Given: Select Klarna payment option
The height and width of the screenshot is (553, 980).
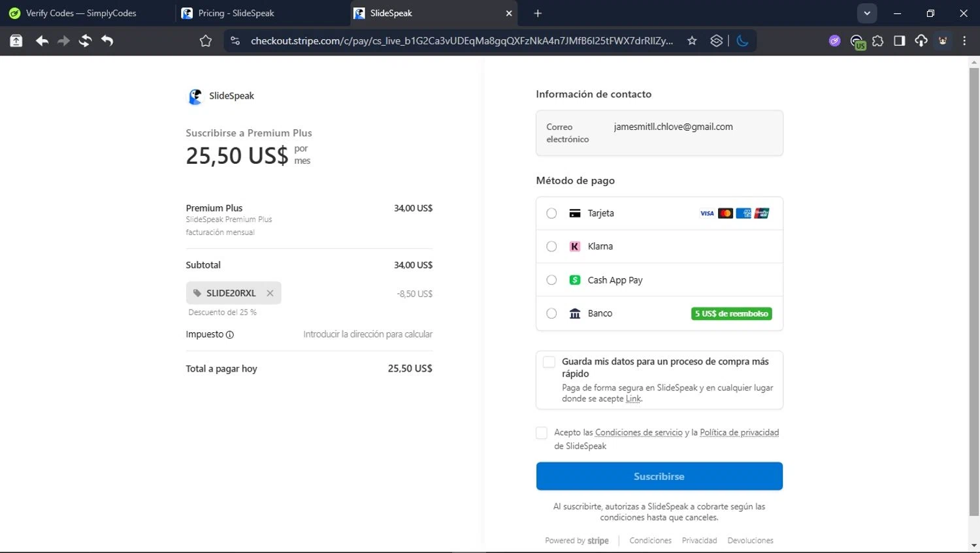Looking at the screenshot, I should point(551,246).
